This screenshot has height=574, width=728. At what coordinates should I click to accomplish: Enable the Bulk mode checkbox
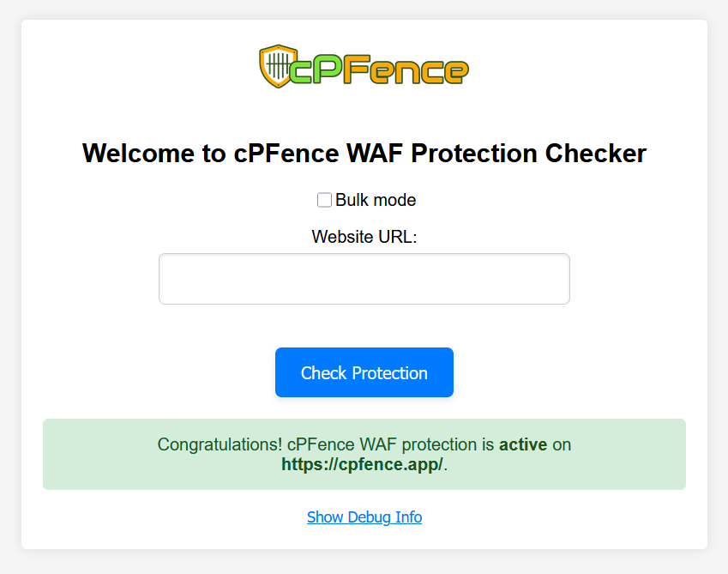324,200
